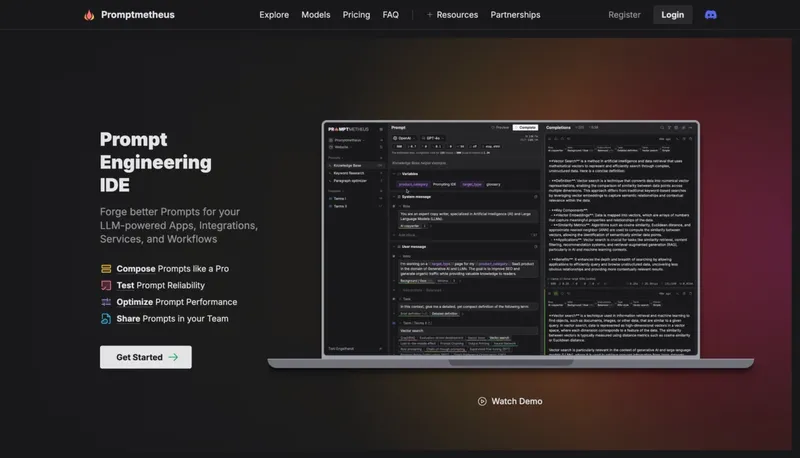800x458 pixels.
Task: Click the arrow icon on Get Started
Action: (x=173, y=357)
